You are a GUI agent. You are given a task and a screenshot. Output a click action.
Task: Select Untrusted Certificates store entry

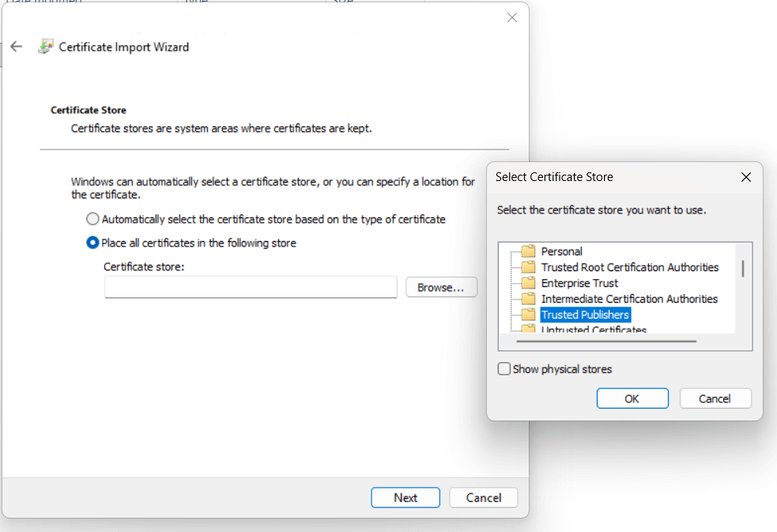pos(594,330)
